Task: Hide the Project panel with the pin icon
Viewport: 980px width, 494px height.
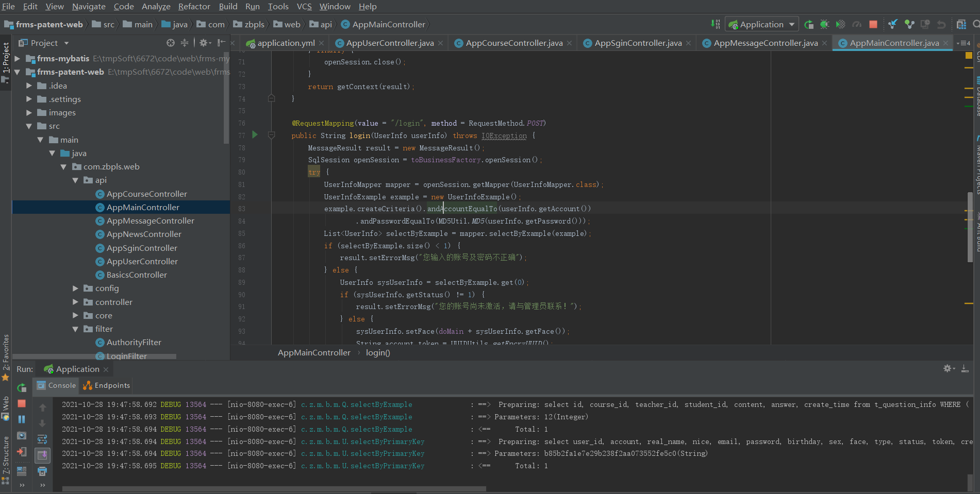Action: click(222, 43)
